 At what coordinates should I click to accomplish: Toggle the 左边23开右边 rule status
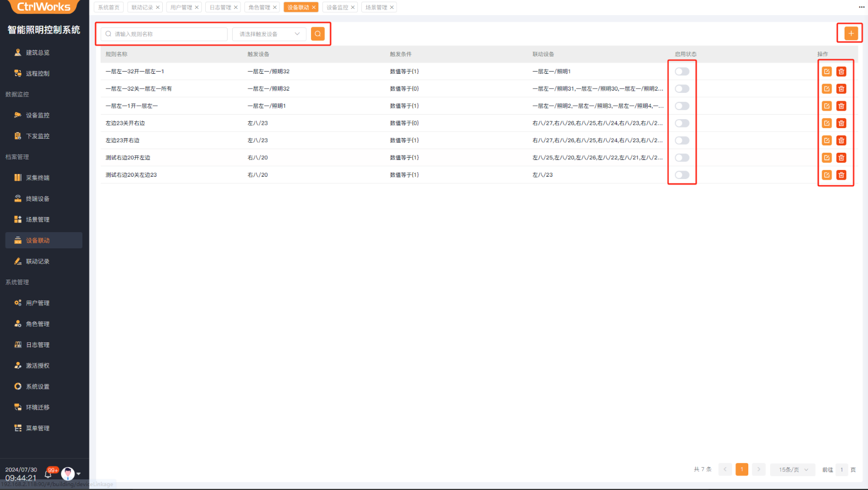pos(682,140)
